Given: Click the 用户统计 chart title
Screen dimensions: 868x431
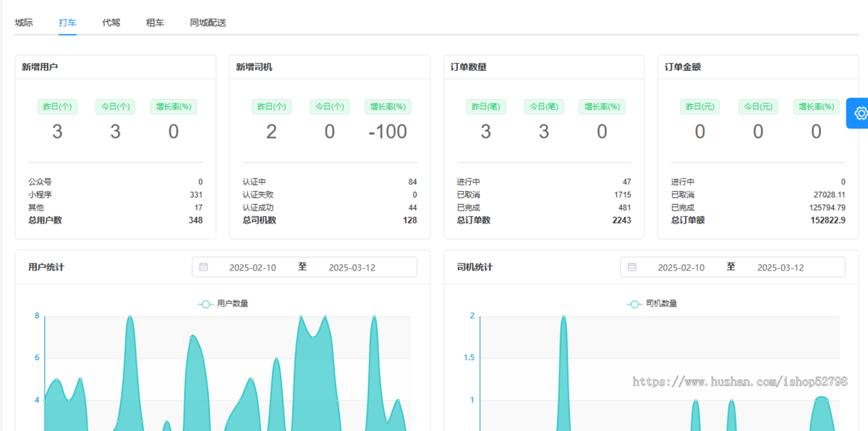Looking at the screenshot, I should pos(46,267).
